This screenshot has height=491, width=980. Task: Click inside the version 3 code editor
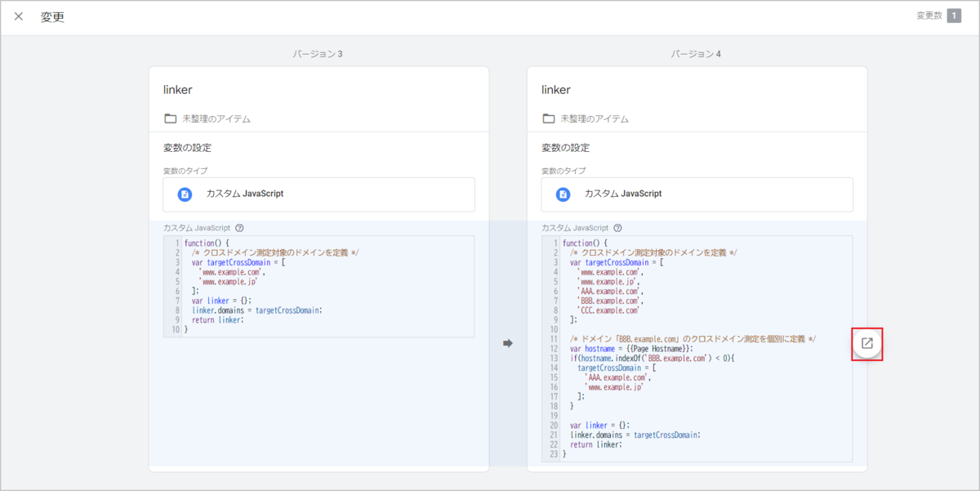(x=318, y=286)
